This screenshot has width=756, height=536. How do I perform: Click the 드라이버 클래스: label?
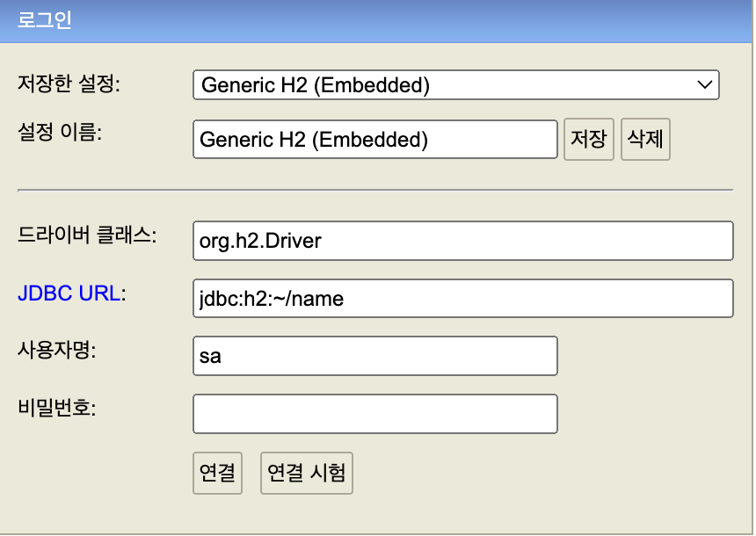(87, 235)
